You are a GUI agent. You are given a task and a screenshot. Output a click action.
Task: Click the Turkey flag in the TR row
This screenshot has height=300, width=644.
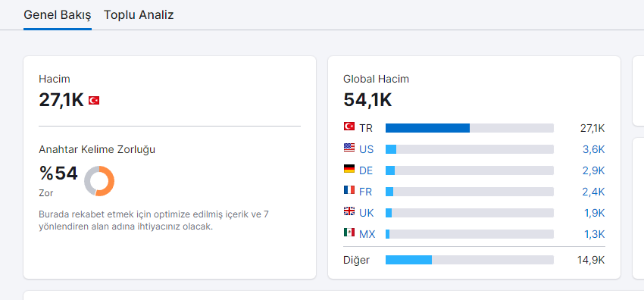[x=349, y=127]
